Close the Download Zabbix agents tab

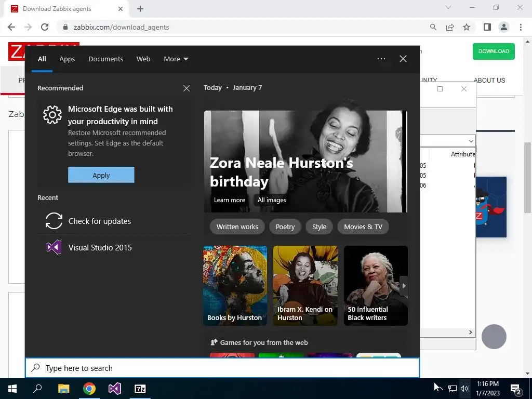point(121,9)
